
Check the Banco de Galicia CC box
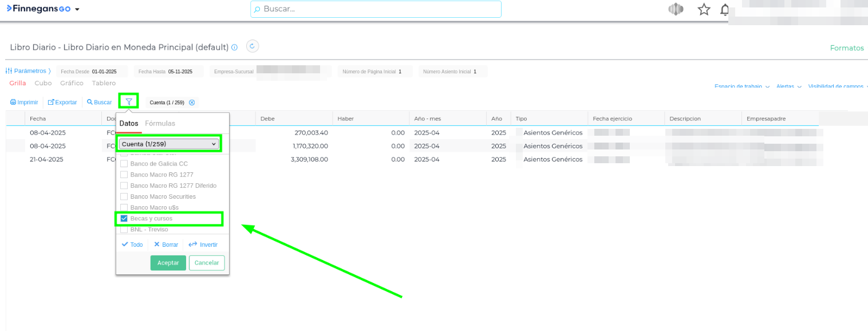(x=124, y=164)
